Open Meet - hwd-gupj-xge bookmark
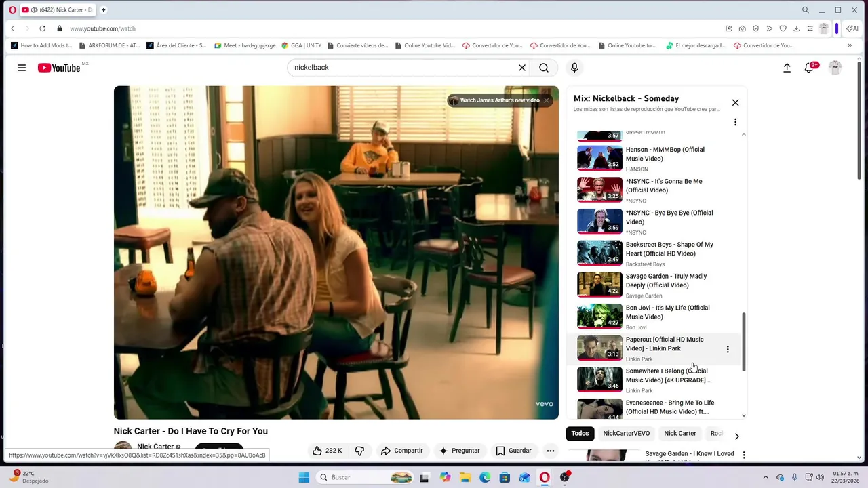 (245, 46)
